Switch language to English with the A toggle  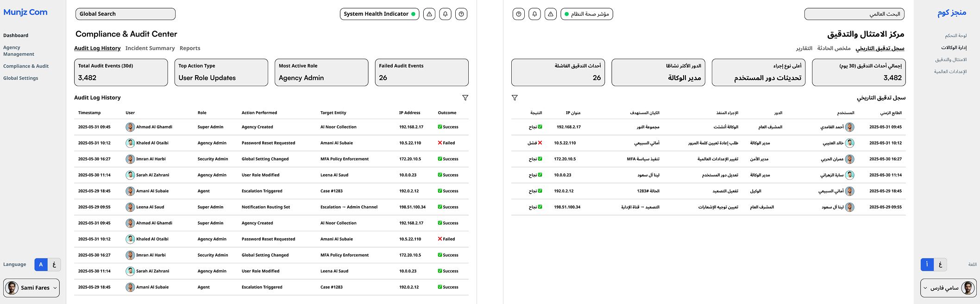pyautogui.click(x=41, y=265)
